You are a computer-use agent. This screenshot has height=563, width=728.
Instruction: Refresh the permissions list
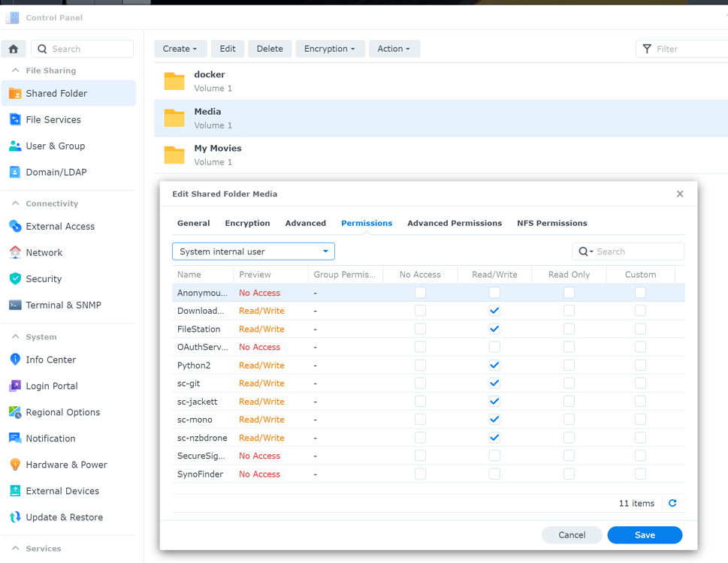[672, 503]
